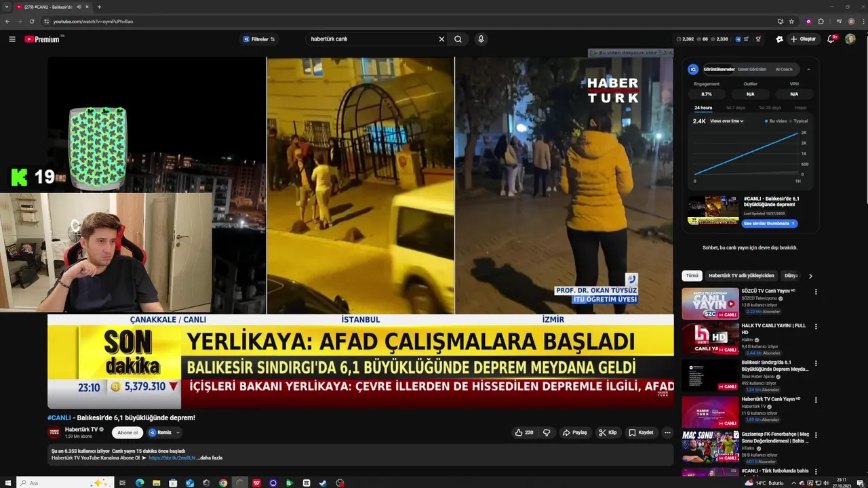Expand Remix options arrow
Screen dimensions: 868x488
click(178, 432)
